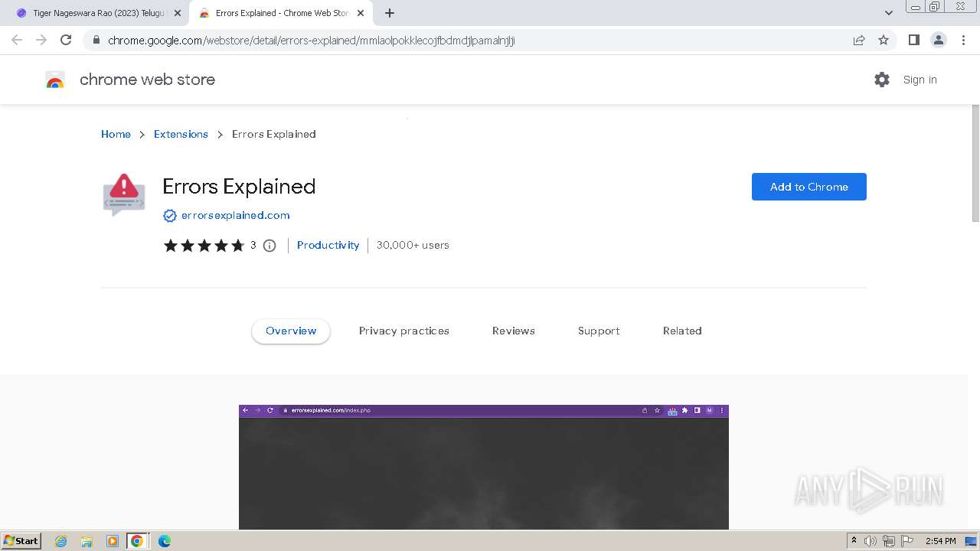Viewport: 980px width, 551px height.
Task: Open File Explorer from the taskbar
Action: click(x=87, y=541)
